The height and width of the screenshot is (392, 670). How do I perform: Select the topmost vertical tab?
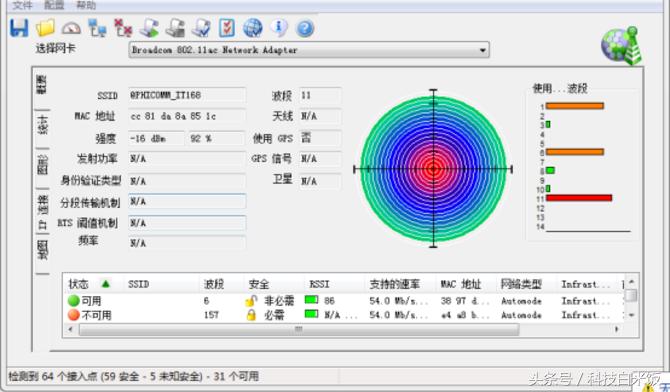click(41, 85)
